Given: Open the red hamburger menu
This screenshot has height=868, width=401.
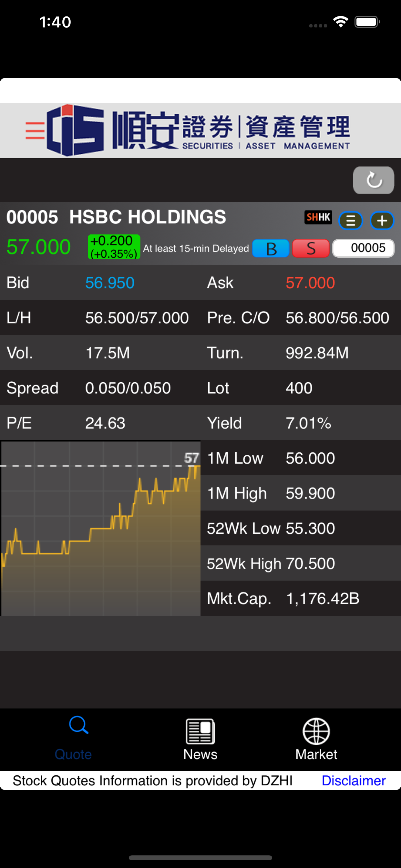Looking at the screenshot, I should click(35, 131).
